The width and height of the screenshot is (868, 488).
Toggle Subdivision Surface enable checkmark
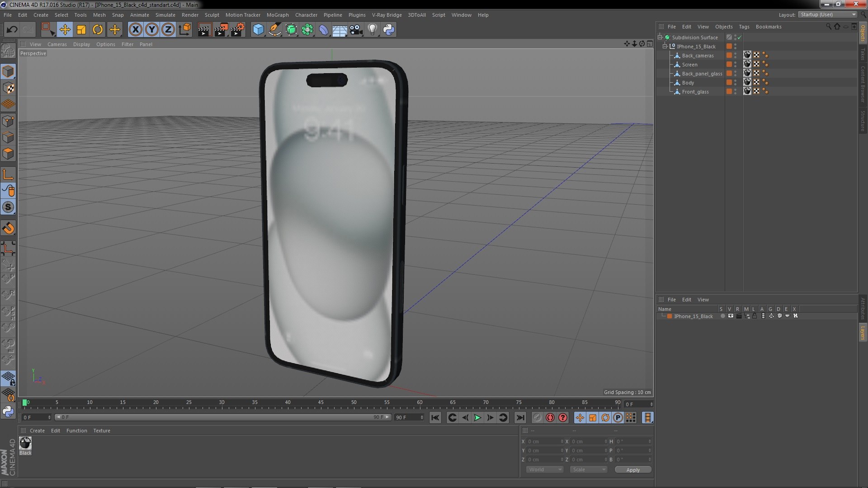(x=740, y=38)
